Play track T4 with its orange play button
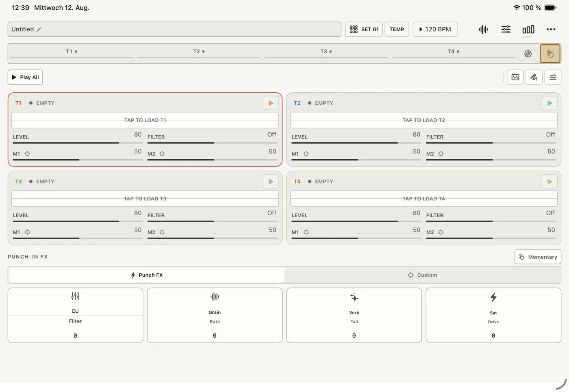The height and width of the screenshot is (392, 569). [549, 182]
